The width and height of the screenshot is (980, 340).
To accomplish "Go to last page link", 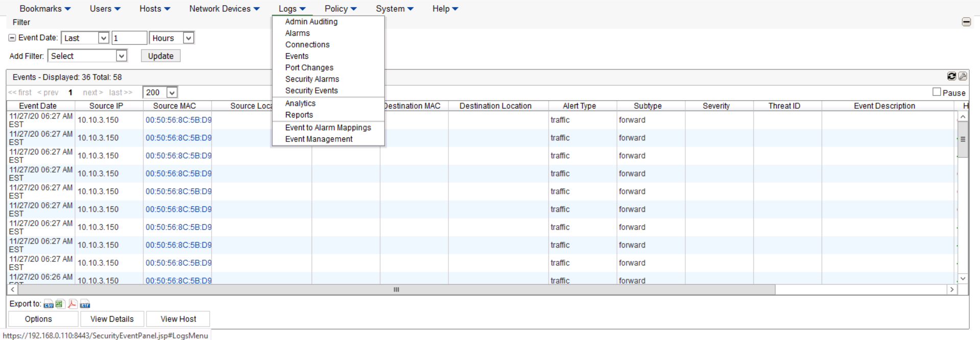I will click(121, 92).
